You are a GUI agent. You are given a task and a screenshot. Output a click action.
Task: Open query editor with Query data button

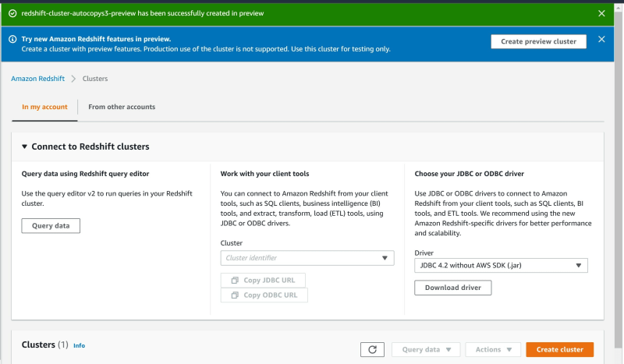tap(51, 225)
